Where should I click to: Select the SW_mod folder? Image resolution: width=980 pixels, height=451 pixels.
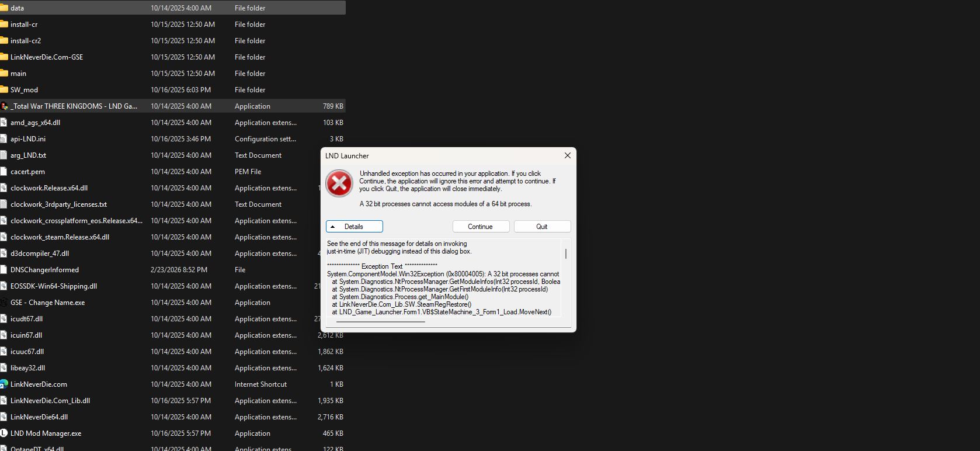24,90
